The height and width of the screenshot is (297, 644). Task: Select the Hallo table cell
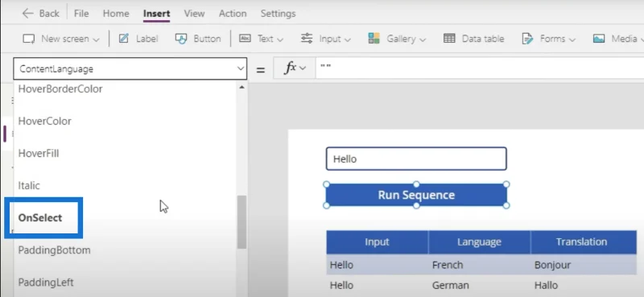584,285
